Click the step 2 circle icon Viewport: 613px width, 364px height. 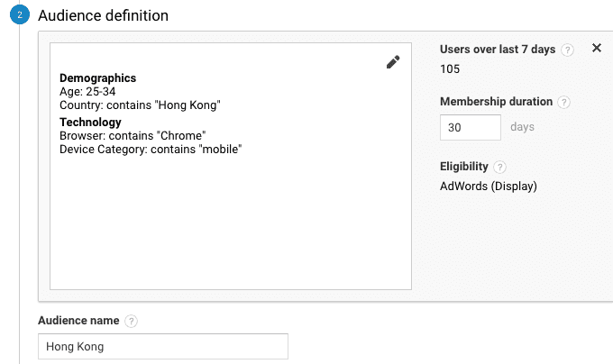(x=19, y=16)
